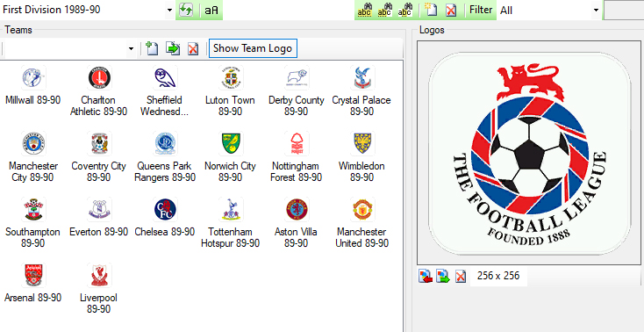The width and height of the screenshot is (644, 332).
Task: Add a new team with Teams toolbar page icon
Action: pyautogui.click(x=152, y=48)
